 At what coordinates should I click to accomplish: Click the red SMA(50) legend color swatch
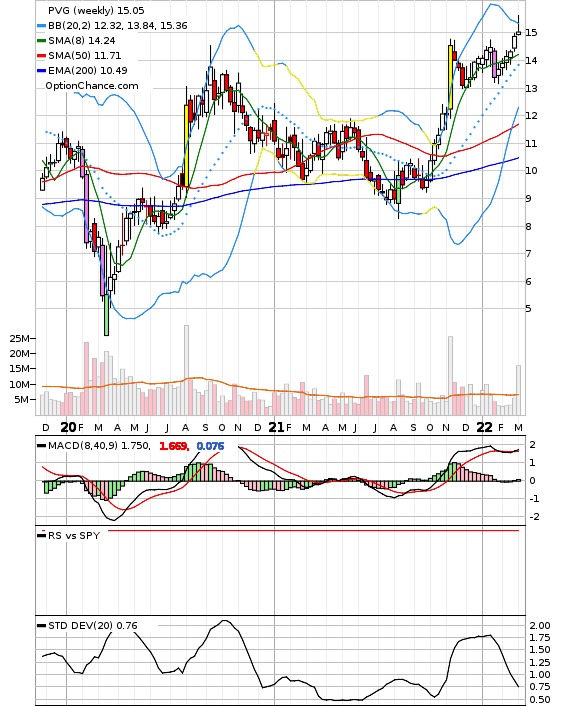point(41,56)
